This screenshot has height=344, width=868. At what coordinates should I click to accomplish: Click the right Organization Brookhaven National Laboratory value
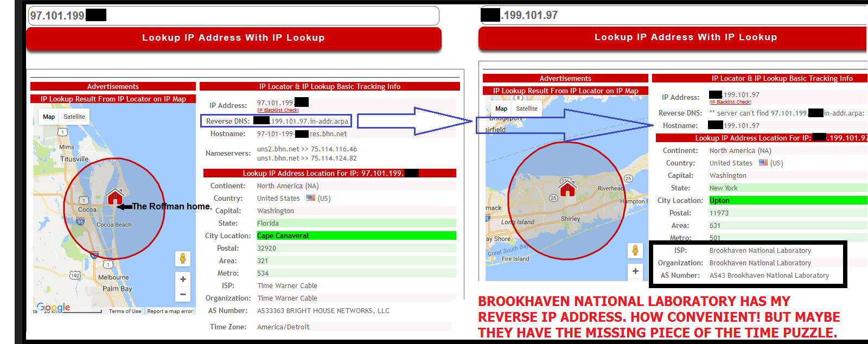pyautogui.click(x=760, y=263)
